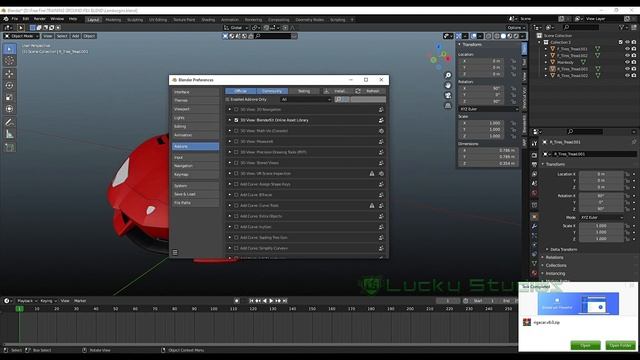Click Open Folder in download notification

coord(620,346)
